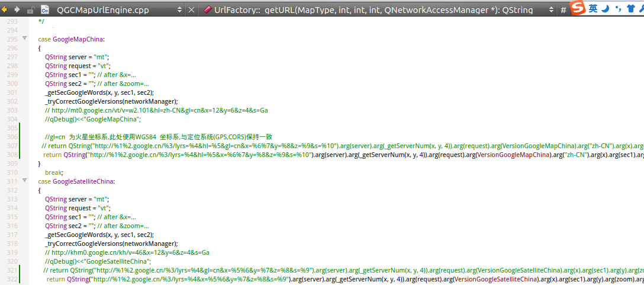Viewport: 644px width, 285px height.
Task: Click the closing '*/' on line 293
Action: 41,21
